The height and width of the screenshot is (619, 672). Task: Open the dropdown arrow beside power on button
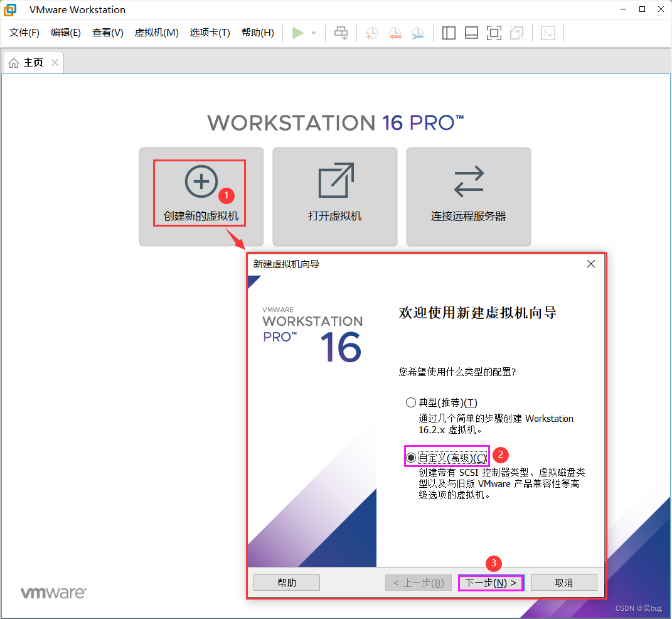(314, 33)
